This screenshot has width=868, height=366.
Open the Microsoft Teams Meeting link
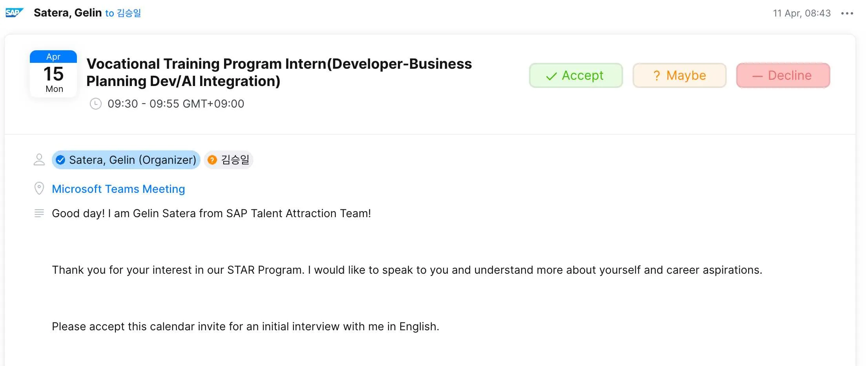[118, 189]
